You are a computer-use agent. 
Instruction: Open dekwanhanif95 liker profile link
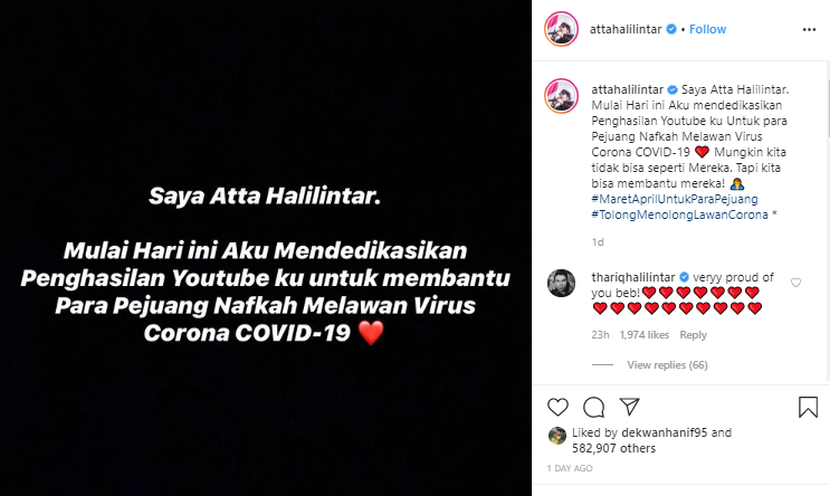point(664,432)
